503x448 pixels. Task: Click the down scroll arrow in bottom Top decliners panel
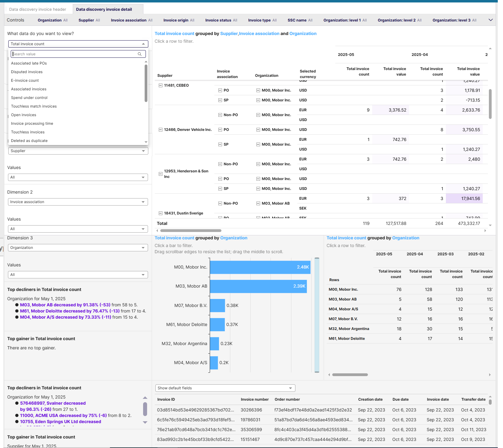pos(145,422)
